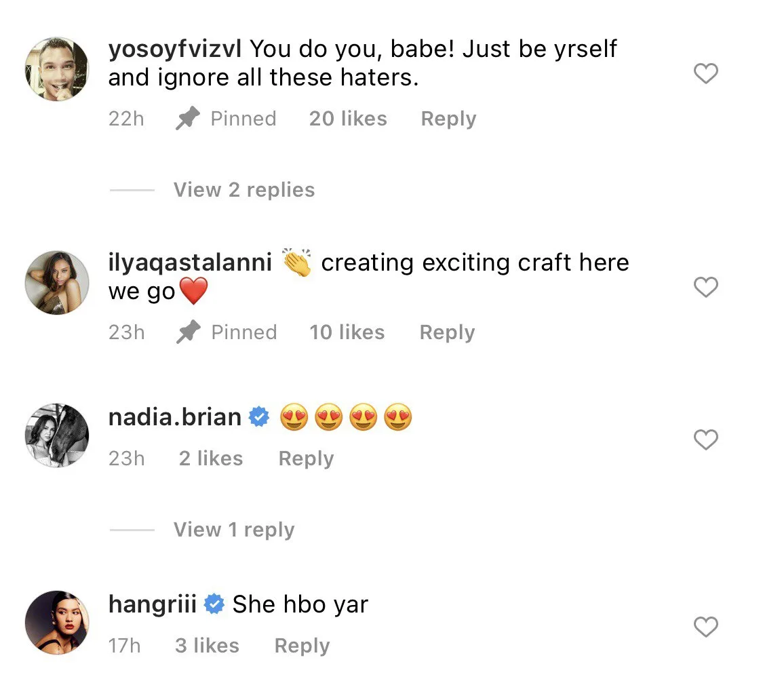View the 20 likes on yosoyfvizvl's comment
The image size is (763, 700).
click(348, 119)
